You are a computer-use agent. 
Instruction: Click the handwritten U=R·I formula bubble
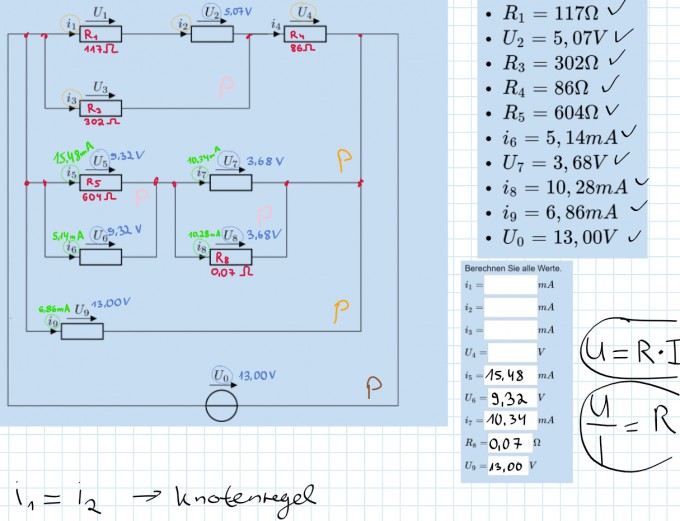pyautogui.click(x=630, y=349)
